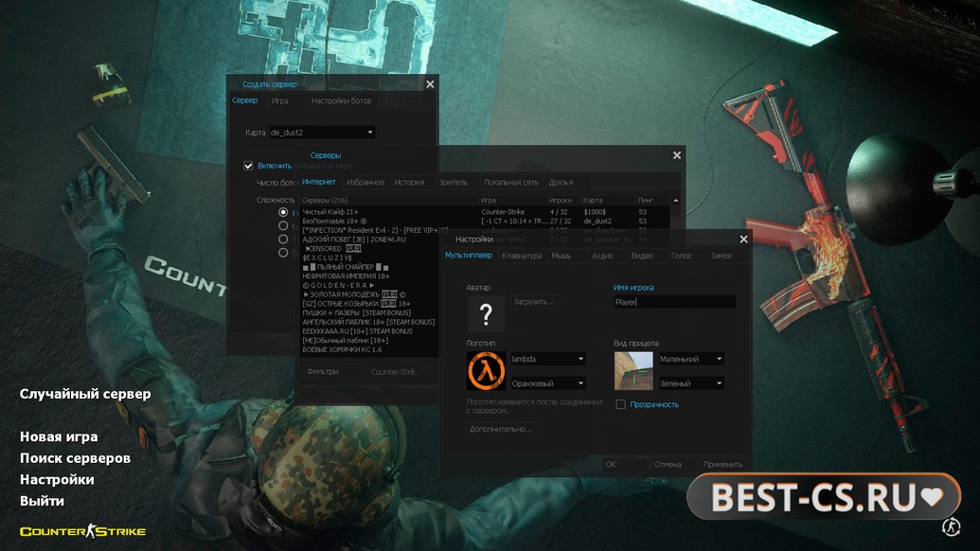Select the server row [GZ] ОСТРЫЕ КОЗЫРЬКИ
The image size is (980, 551).
click(x=370, y=304)
